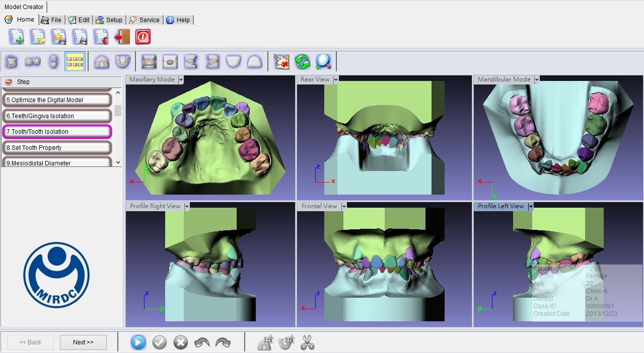The image size is (644, 353).
Task: Collapse the Step panel with red minus
Action: click(x=9, y=82)
